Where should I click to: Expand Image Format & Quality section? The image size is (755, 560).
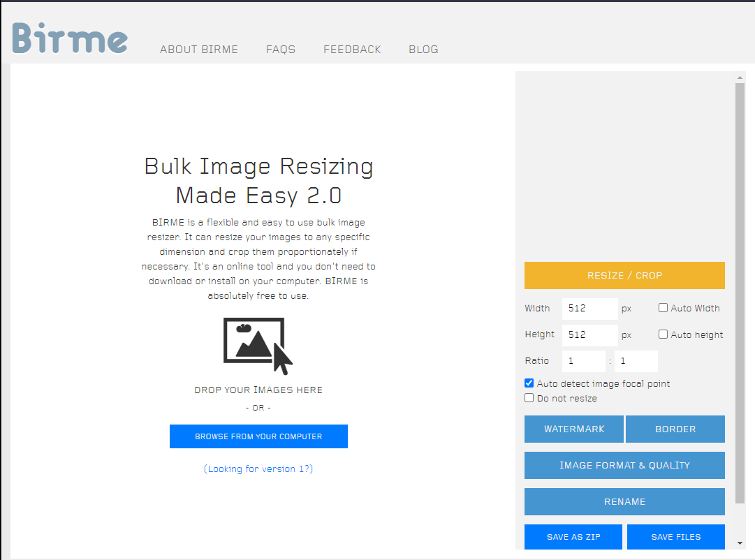click(624, 465)
